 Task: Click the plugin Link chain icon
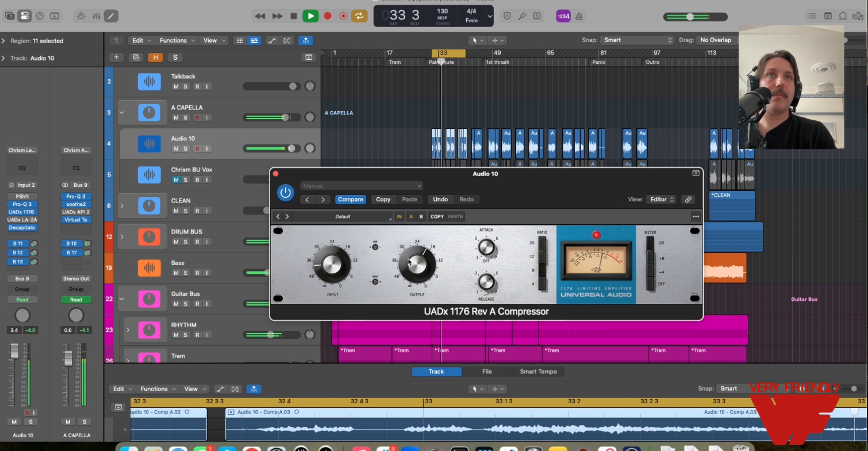point(688,200)
